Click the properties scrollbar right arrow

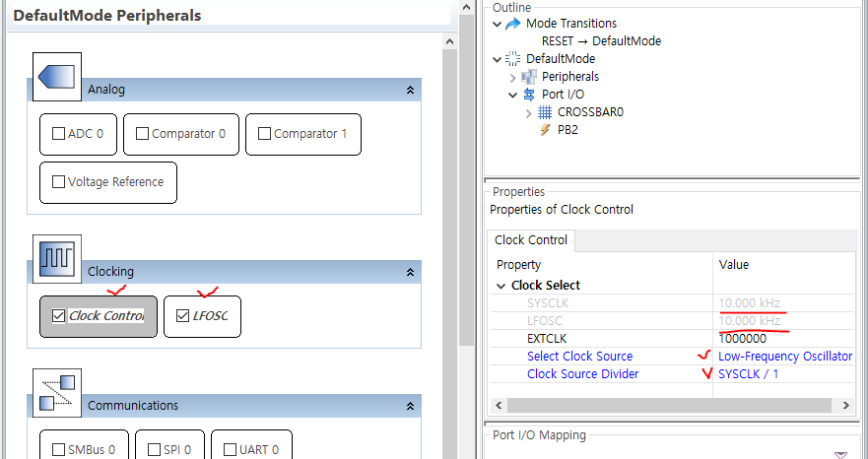click(845, 405)
